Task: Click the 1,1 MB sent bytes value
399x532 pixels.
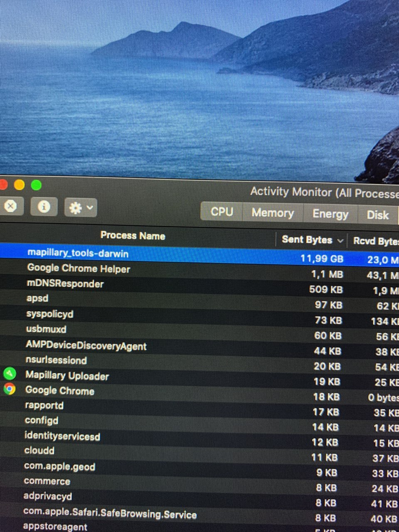Action: tap(327, 274)
